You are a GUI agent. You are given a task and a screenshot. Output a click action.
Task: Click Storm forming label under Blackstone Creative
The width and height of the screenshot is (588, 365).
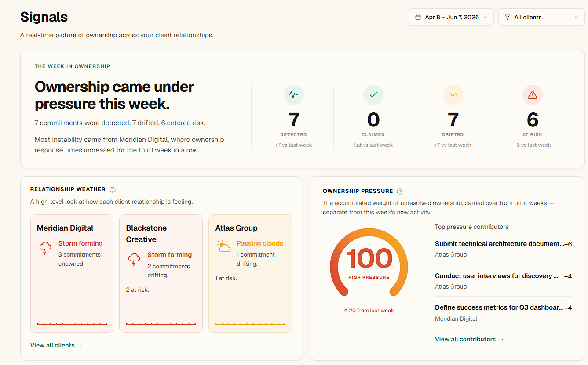170,255
